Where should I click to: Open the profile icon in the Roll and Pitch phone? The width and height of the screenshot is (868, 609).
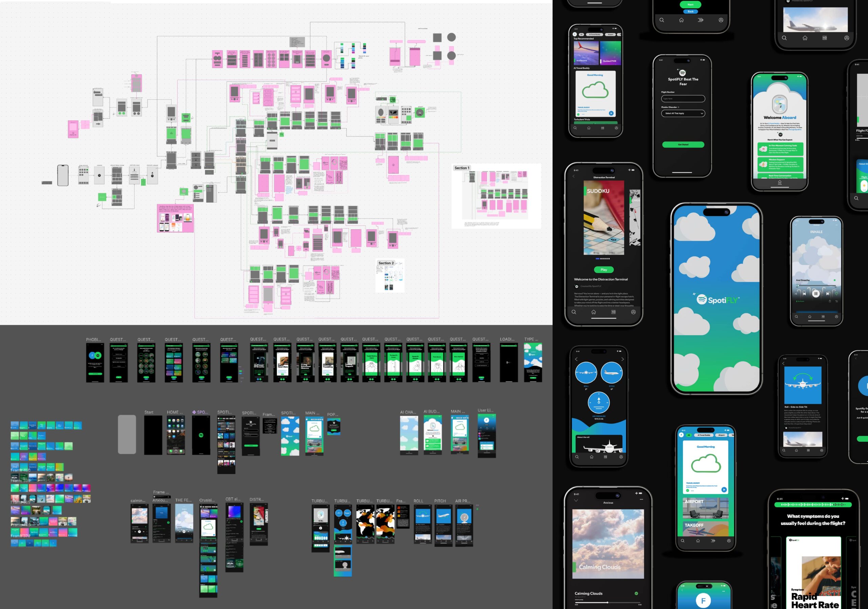pos(621,457)
